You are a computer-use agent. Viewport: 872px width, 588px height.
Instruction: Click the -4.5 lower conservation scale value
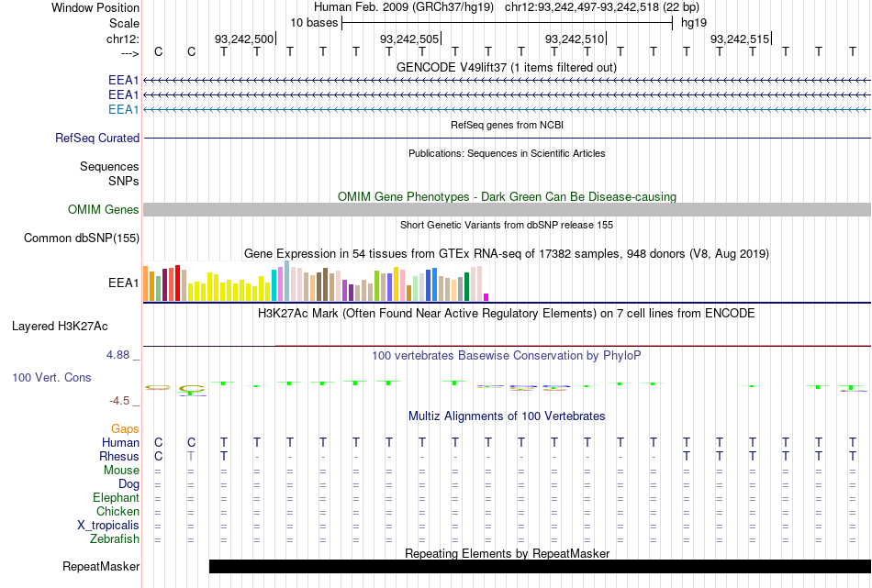(119, 401)
